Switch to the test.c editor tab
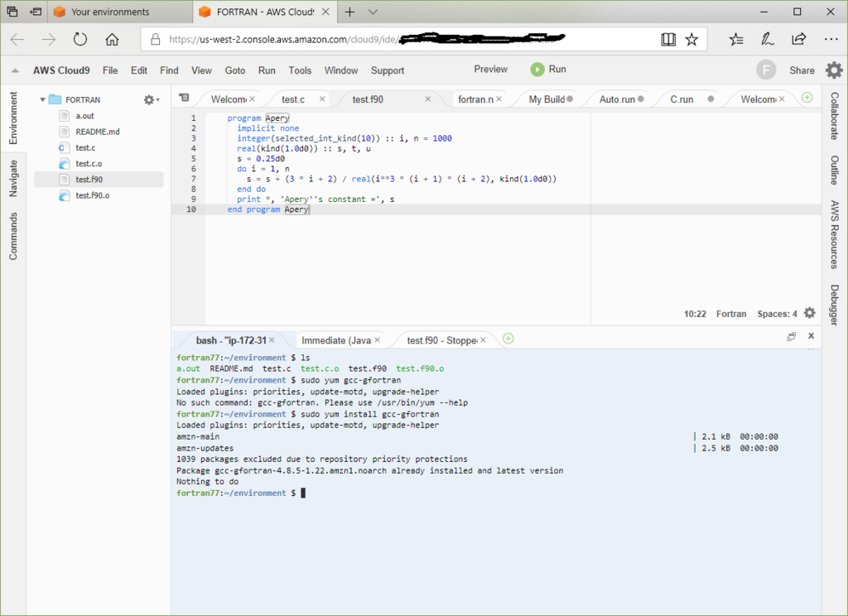Image resolution: width=848 pixels, height=616 pixels. [x=293, y=99]
